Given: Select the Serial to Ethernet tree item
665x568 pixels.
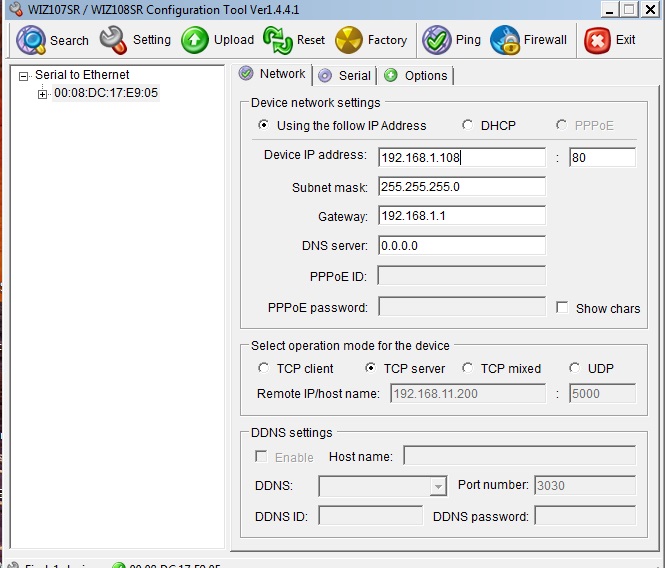Looking at the screenshot, I should [x=82, y=75].
